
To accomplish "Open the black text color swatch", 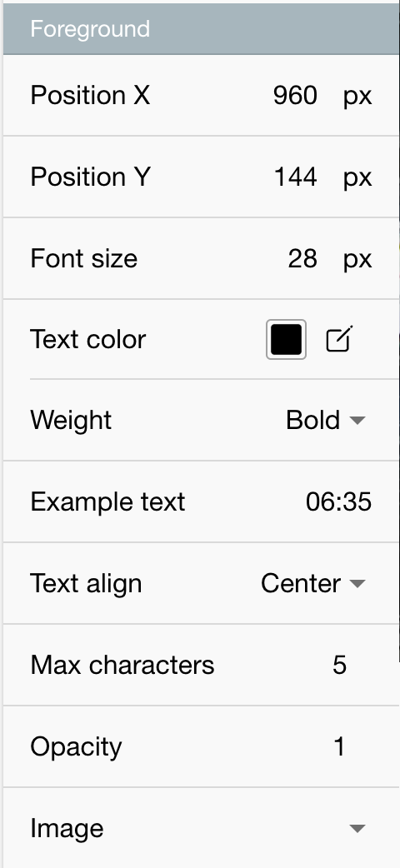I will [286, 339].
